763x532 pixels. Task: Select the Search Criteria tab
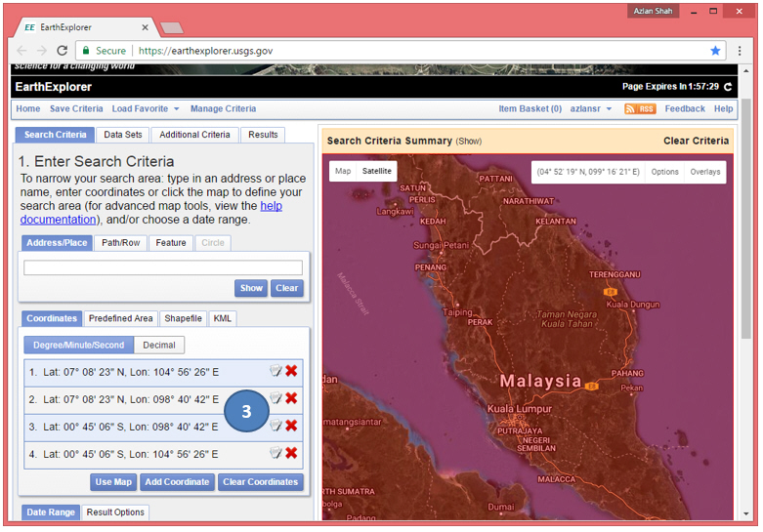pyautogui.click(x=55, y=135)
